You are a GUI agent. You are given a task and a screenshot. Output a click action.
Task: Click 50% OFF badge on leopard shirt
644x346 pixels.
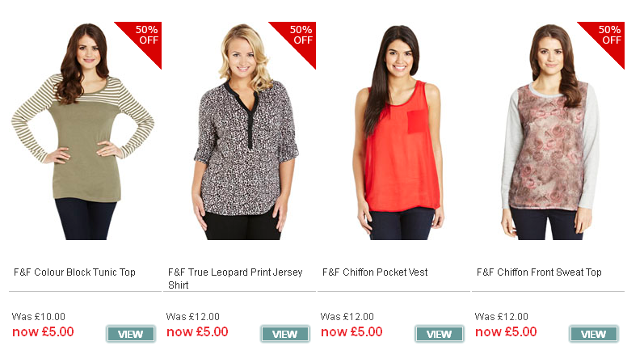tap(299, 38)
